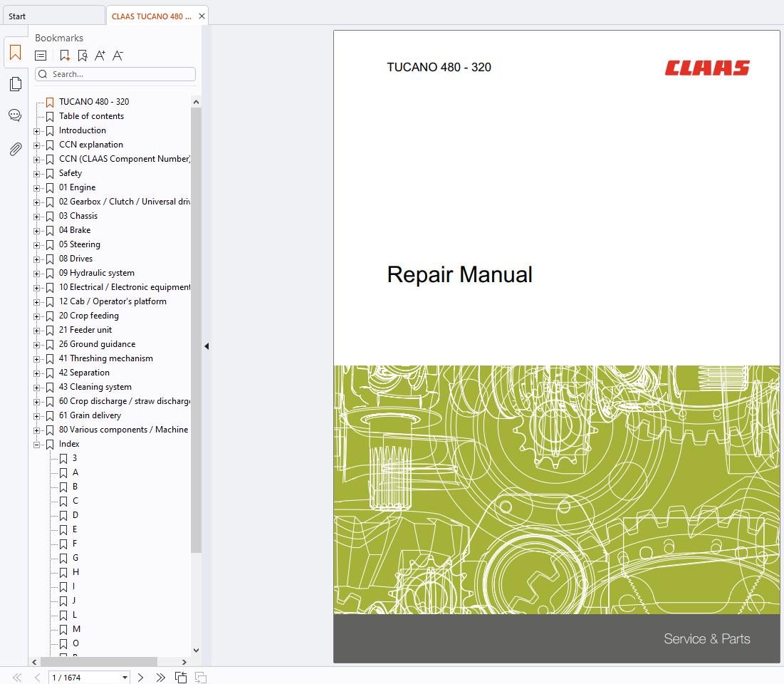Click the next view icon in status bar
This screenshot has height=684, width=784.
click(x=201, y=678)
